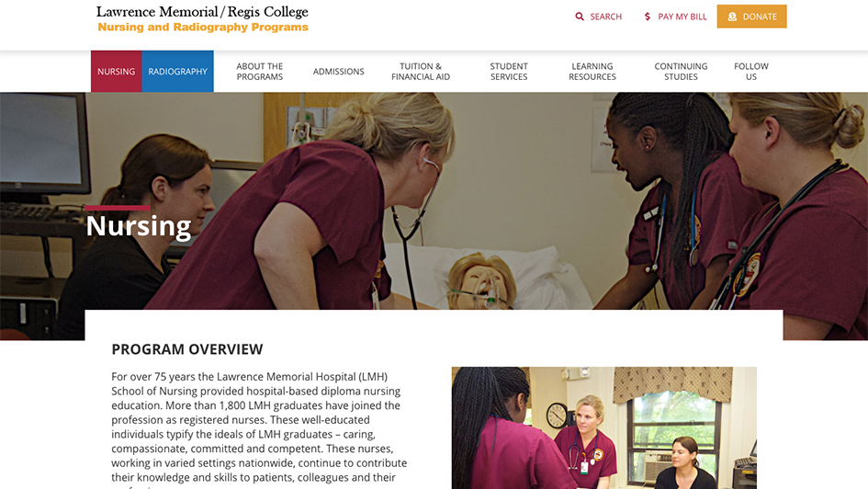Viewport: 868px width, 489px height.
Task: Click the Nursing and Radiography Programs subtitle
Action: 203,28
